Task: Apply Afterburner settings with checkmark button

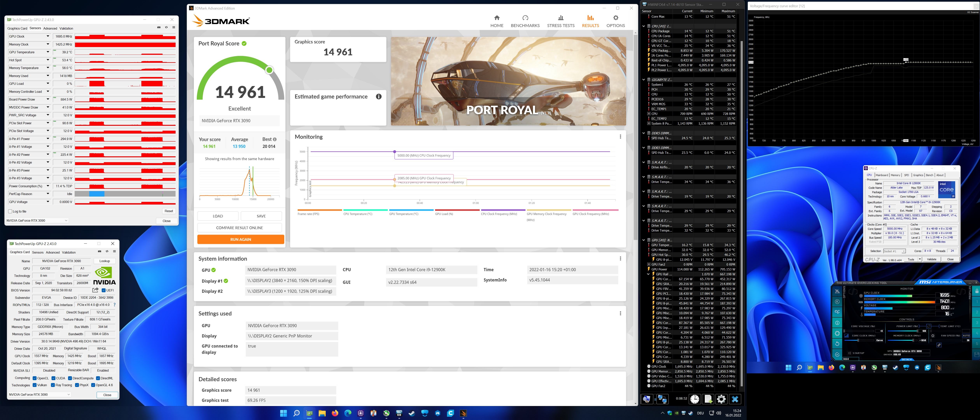Action: coord(837,354)
